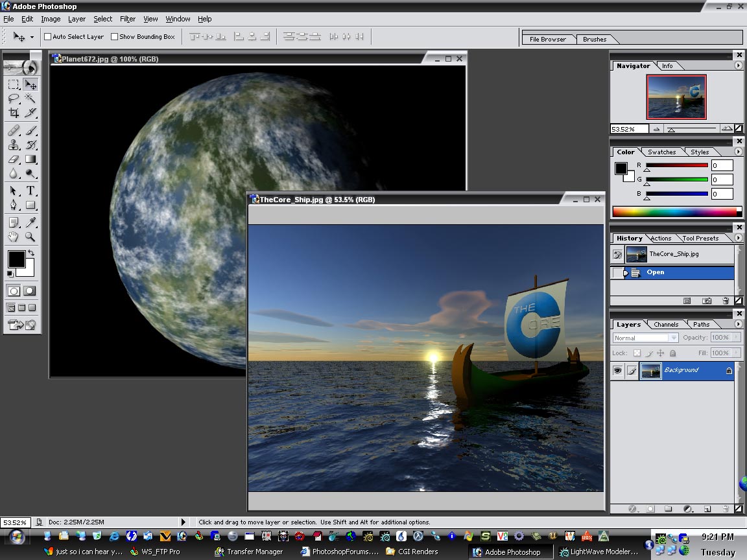Create new snapshot in History panel
Viewport: 747px width, 560px height.
click(707, 301)
